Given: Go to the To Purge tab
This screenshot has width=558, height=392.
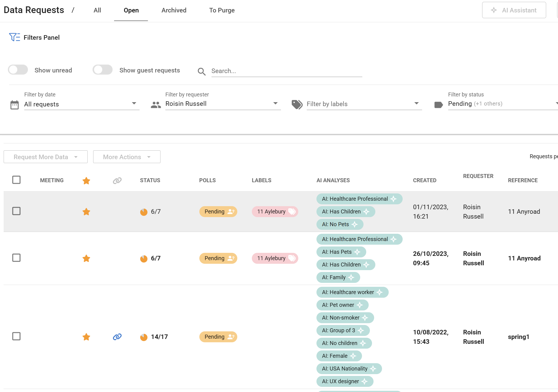Looking at the screenshot, I should tap(222, 10).
